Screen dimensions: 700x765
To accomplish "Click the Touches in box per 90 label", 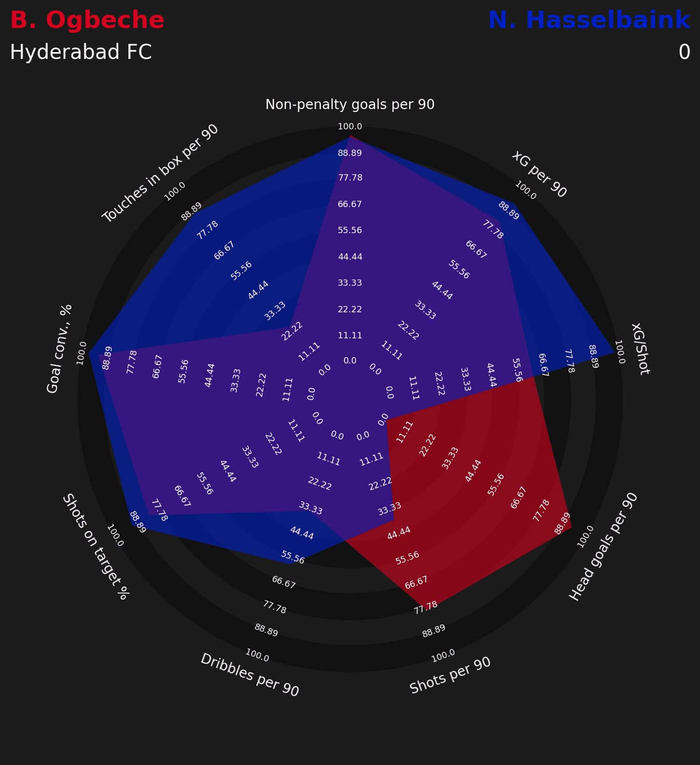I will click(x=160, y=174).
